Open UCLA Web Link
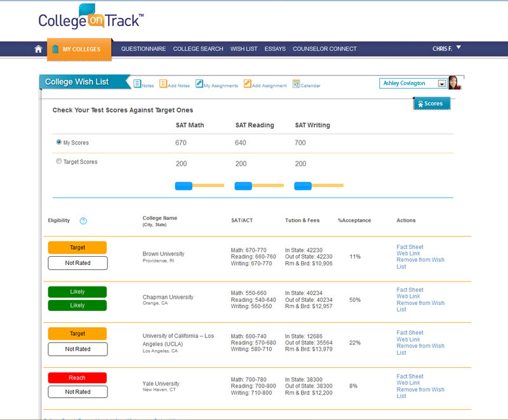 tap(408, 339)
